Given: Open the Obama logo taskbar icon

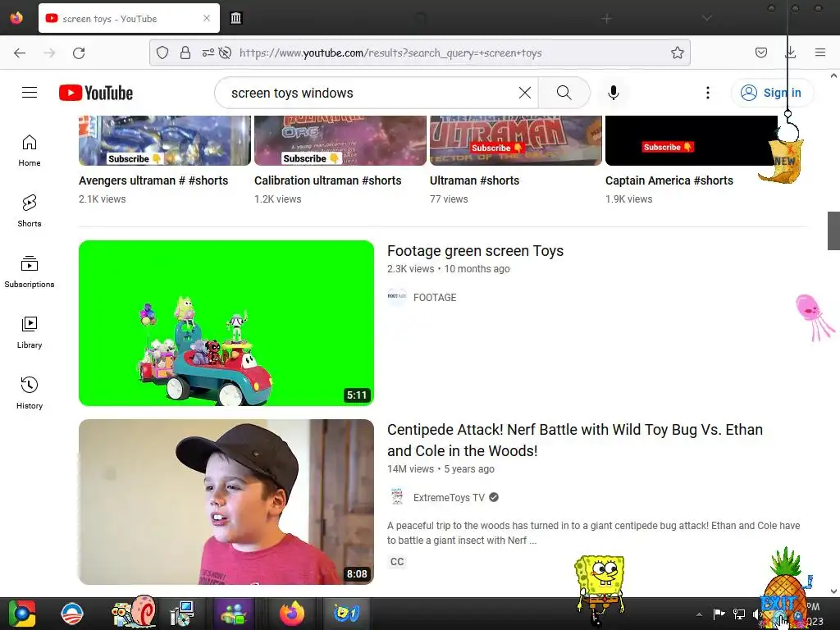Looking at the screenshot, I should coord(72,614).
